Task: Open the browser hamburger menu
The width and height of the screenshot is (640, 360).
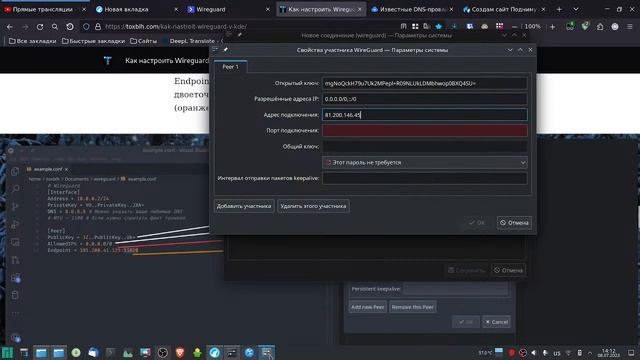Action: pos(630,27)
